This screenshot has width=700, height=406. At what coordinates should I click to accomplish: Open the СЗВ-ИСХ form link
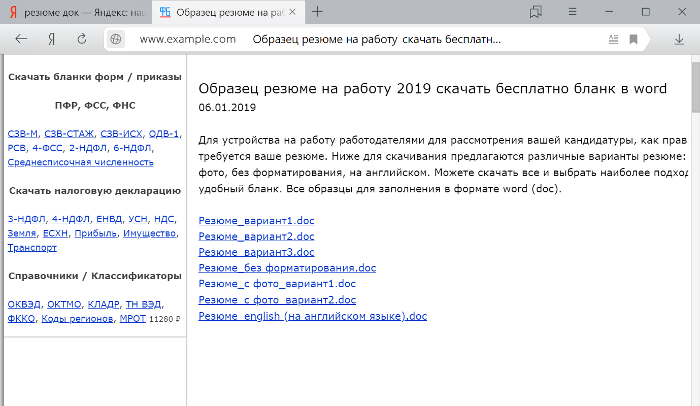click(x=121, y=134)
